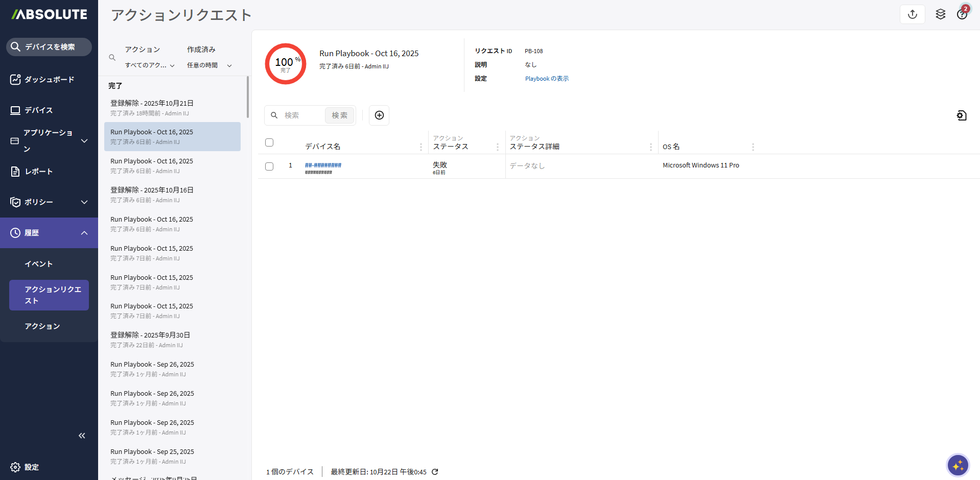Click the refresh icon next to last updated
980x480 pixels.
tap(435, 472)
